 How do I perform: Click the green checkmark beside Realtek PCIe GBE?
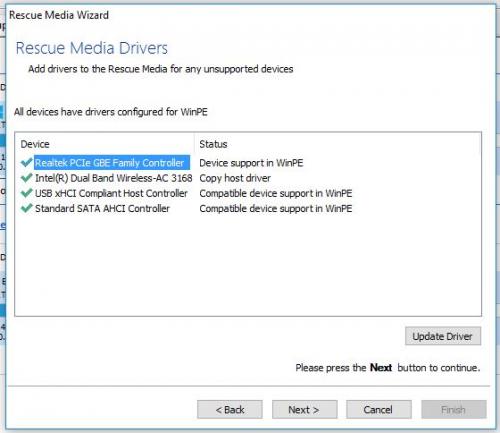coord(26,162)
